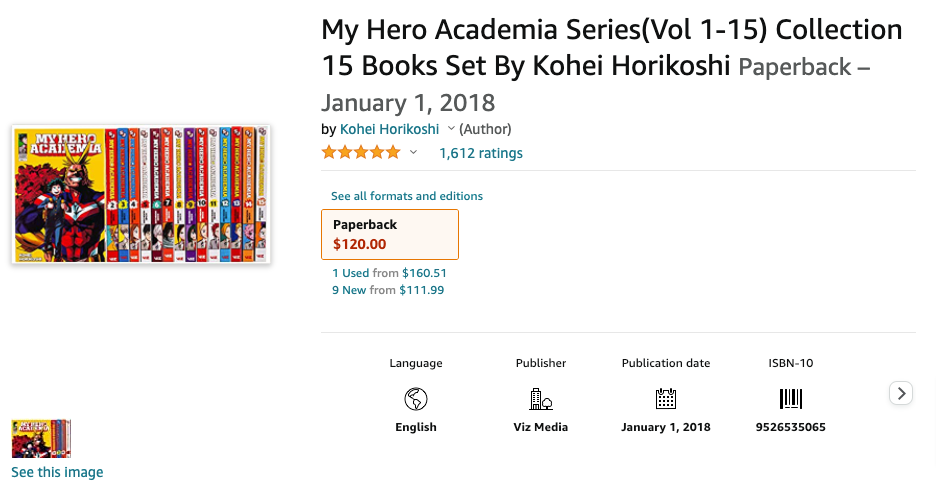936x485 pixels.
Task: Click the English language value
Action: click(x=416, y=427)
